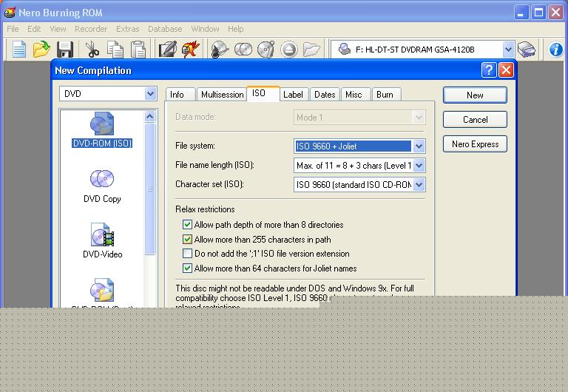Screen dimensions: 568x392
Task: Open compilation with the folder icon
Action: pos(41,50)
